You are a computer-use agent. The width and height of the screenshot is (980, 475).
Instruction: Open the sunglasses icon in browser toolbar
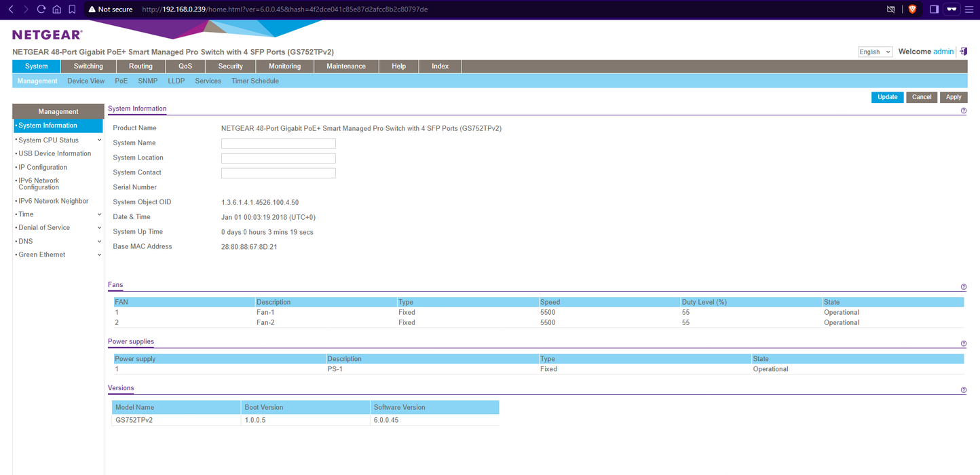click(951, 9)
